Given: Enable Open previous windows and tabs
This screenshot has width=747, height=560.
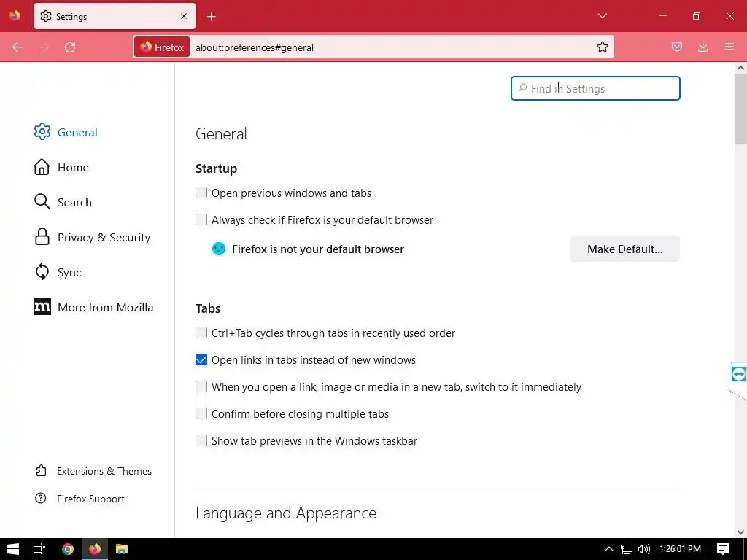Looking at the screenshot, I should [x=201, y=192].
